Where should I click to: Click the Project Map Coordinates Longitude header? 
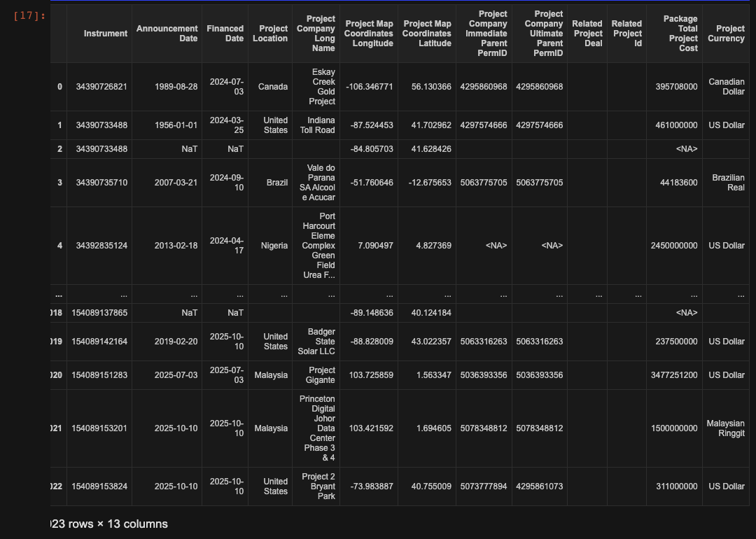tap(369, 34)
